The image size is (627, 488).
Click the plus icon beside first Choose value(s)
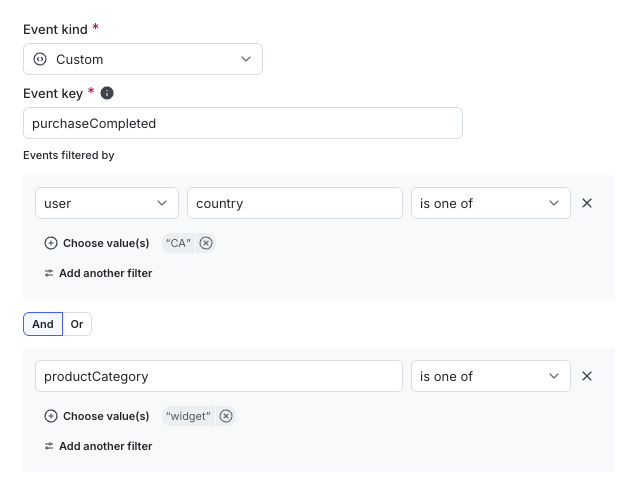51,243
